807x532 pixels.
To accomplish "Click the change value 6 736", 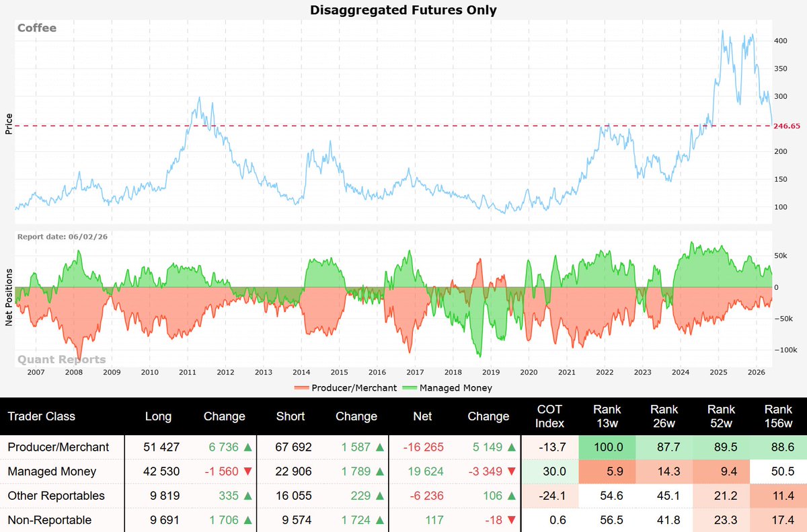I will [x=225, y=447].
